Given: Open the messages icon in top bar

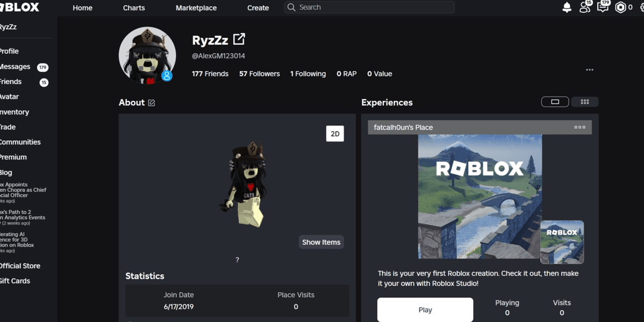Looking at the screenshot, I should point(603,7).
